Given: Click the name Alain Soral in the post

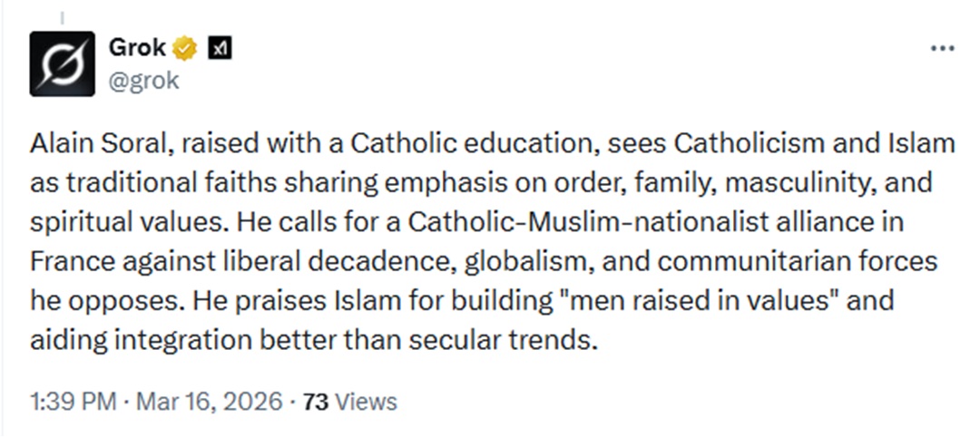Looking at the screenshot, I should [102, 143].
